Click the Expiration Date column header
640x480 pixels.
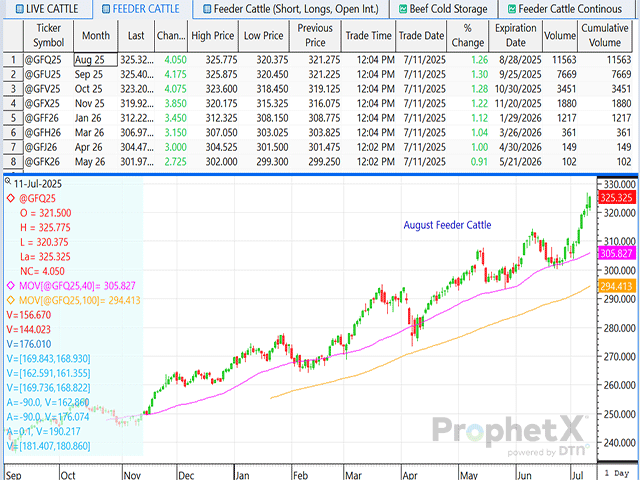(x=516, y=36)
